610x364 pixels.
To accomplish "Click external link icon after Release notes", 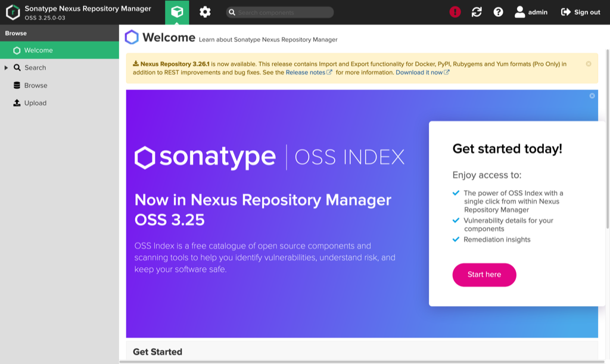I will click(x=329, y=72).
